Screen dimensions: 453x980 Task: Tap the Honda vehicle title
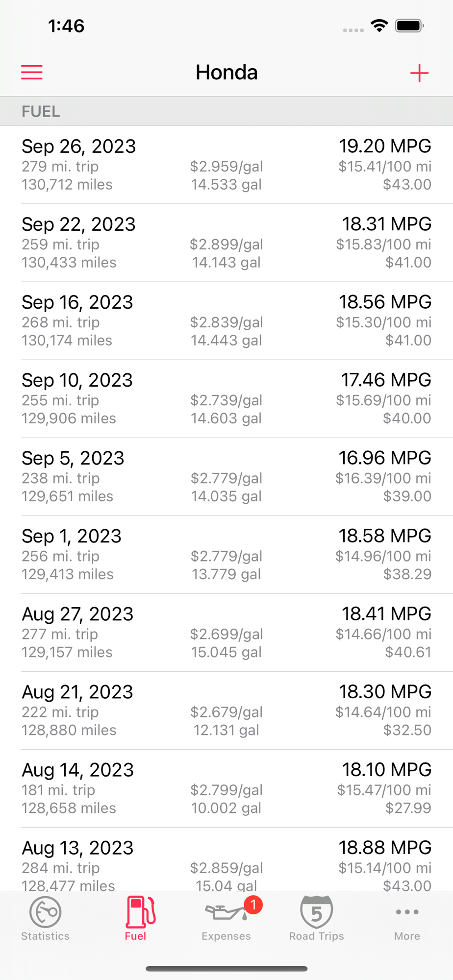click(x=226, y=73)
